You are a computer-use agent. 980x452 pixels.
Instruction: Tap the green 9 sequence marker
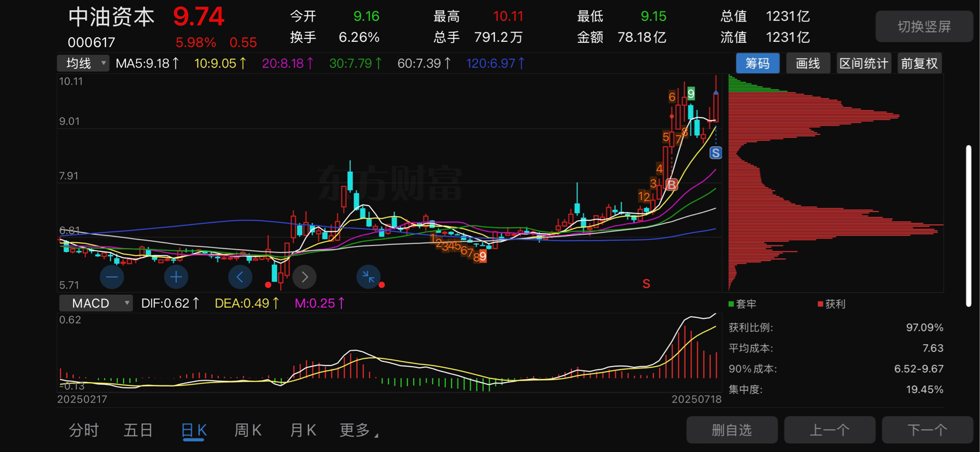click(x=691, y=94)
